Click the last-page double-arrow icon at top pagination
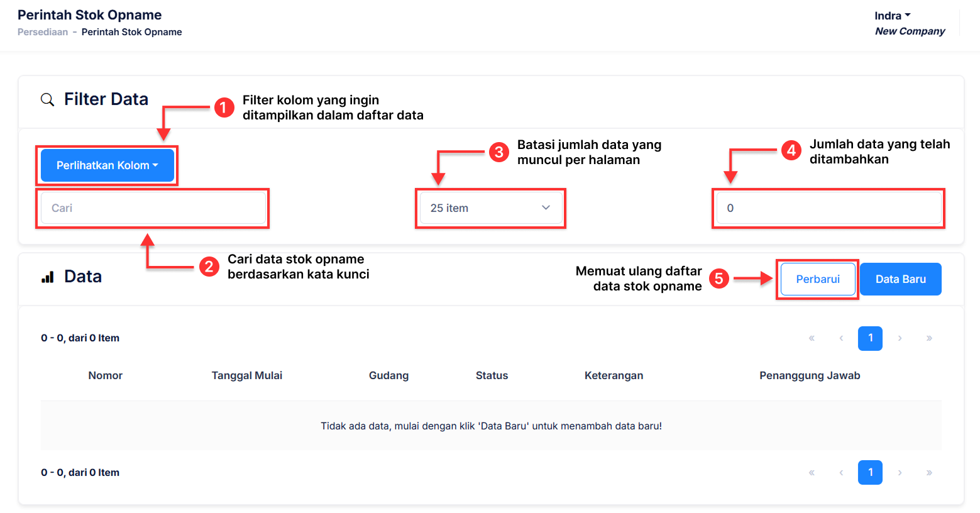 (929, 338)
